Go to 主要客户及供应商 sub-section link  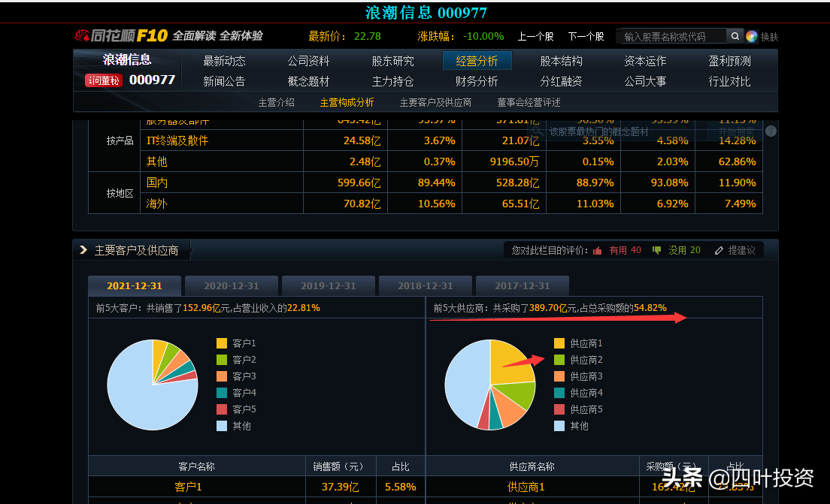point(435,103)
